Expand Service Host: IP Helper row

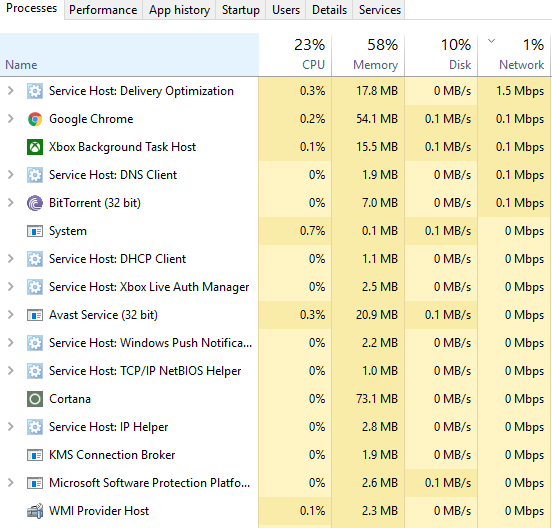(x=11, y=427)
